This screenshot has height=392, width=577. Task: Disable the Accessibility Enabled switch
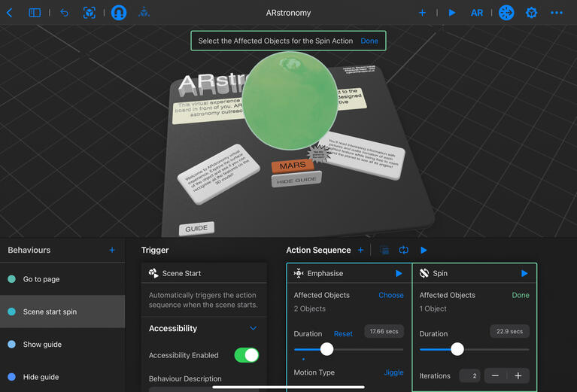click(x=247, y=355)
